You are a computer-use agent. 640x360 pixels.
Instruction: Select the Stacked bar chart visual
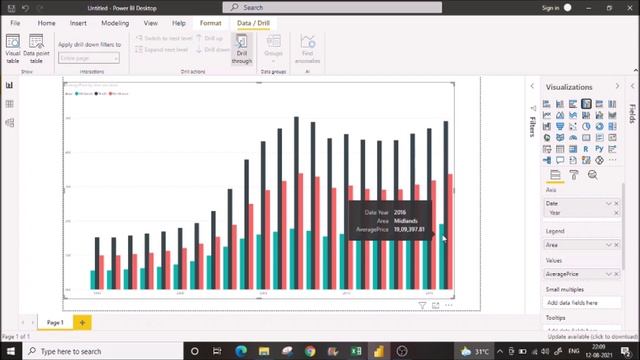547,104
